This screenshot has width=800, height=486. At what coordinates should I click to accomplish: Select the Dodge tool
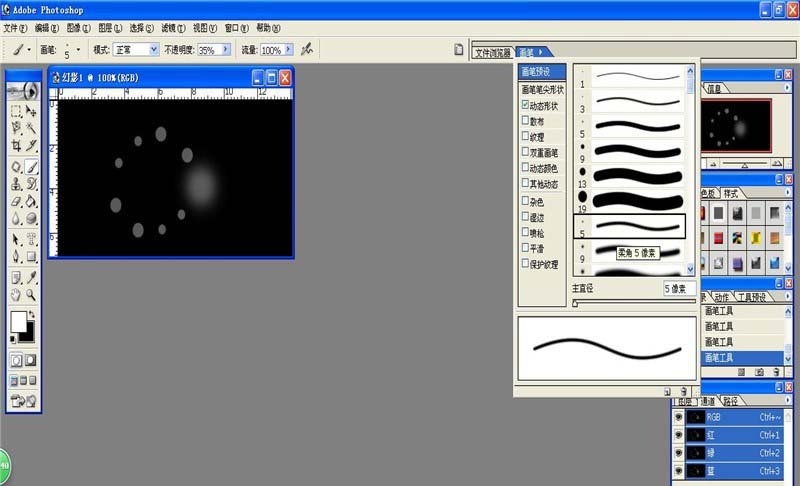pyautogui.click(x=31, y=218)
